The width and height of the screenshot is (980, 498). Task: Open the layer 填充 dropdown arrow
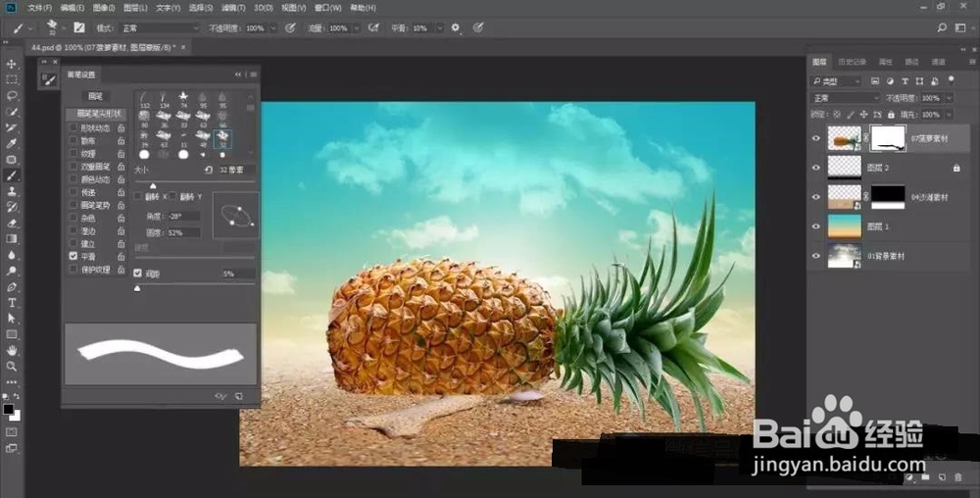949,115
